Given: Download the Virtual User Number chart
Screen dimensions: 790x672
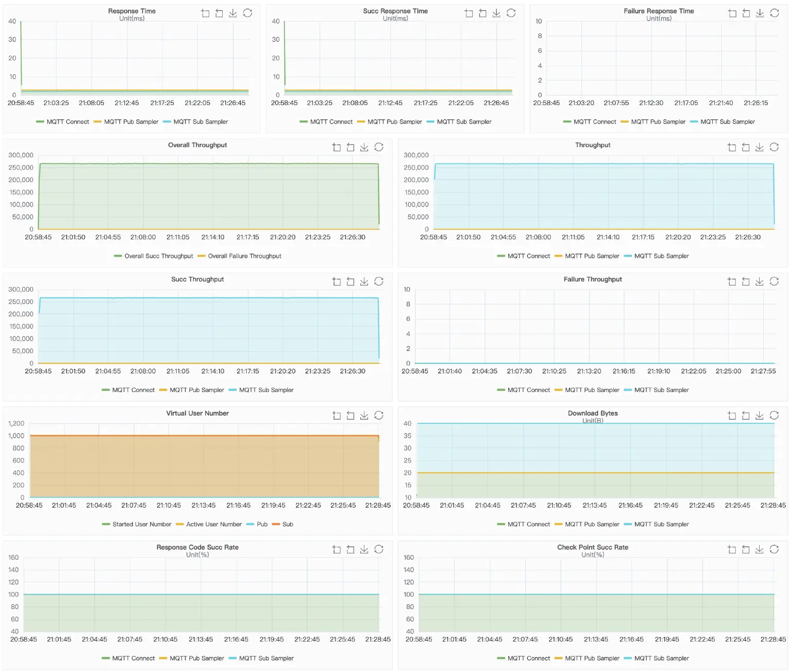Looking at the screenshot, I should pyautogui.click(x=364, y=416).
